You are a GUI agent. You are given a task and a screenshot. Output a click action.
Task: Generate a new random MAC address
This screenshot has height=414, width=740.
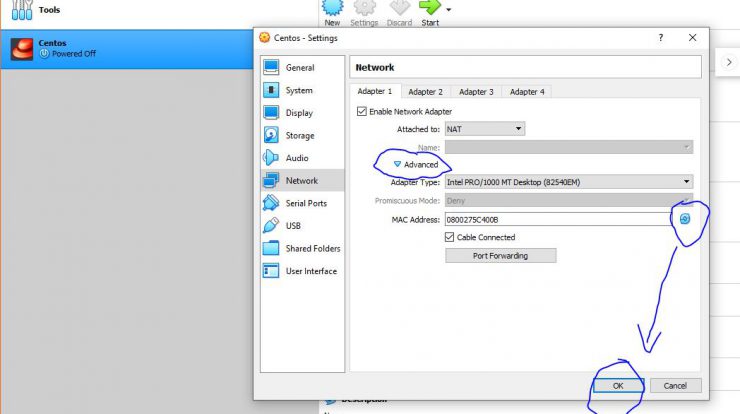685,219
